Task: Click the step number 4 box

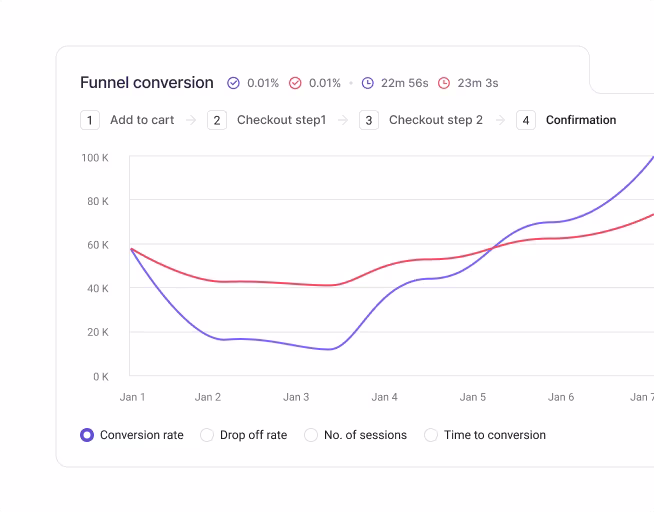Action: 526,120
